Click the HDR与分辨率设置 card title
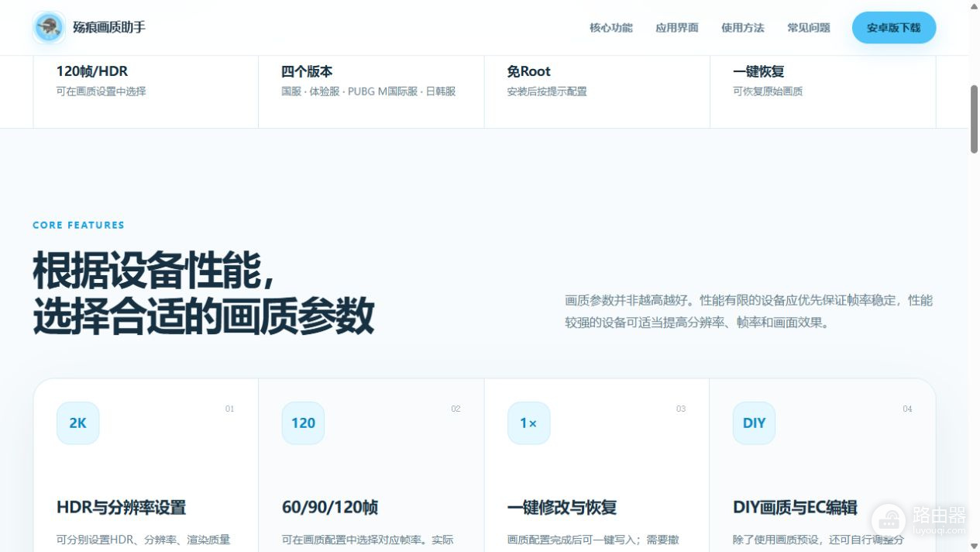The height and width of the screenshot is (552, 980). pos(122,508)
